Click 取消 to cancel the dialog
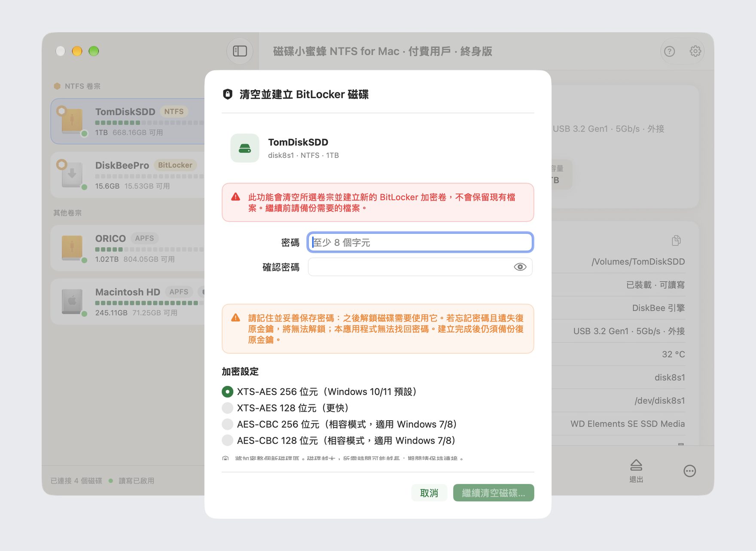The height and width of the screenshot is (551, 756). pyautogui.click(x=429, y=493)
